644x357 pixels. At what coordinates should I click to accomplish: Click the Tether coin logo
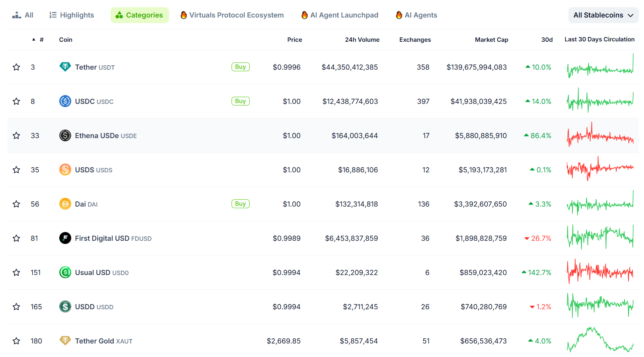[x=65, y=67]
